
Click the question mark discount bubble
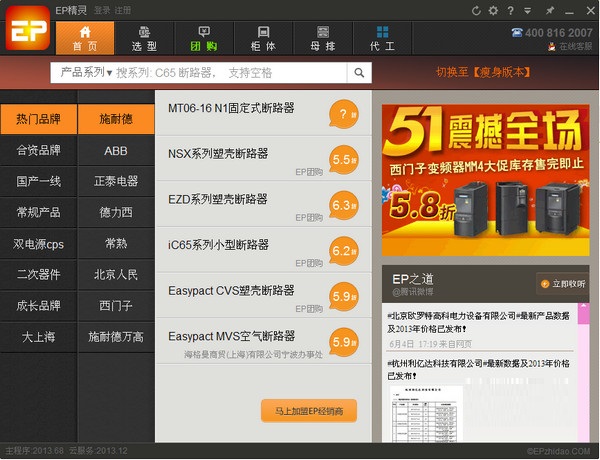(x=344, y=114)
